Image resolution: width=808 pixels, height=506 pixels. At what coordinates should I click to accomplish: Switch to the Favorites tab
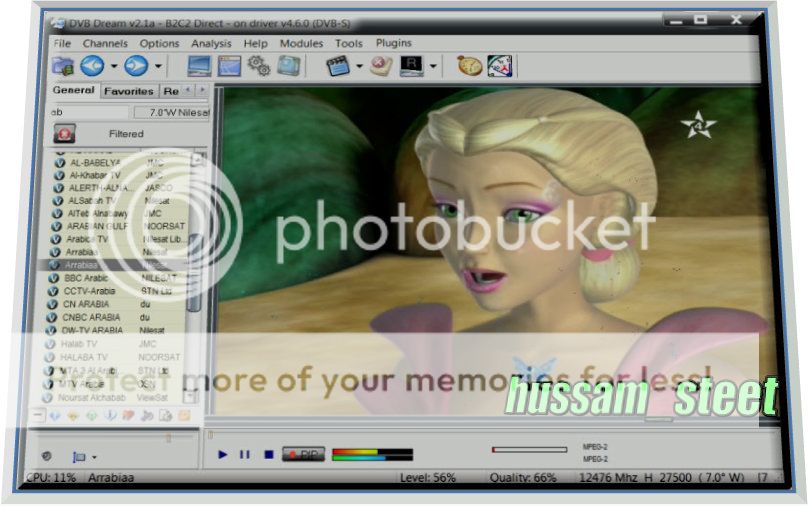point(129,91)
